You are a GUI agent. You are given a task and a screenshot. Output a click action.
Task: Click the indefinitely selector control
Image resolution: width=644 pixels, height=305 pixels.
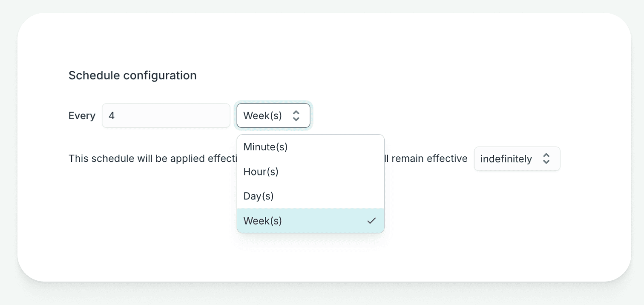(517, 158)
